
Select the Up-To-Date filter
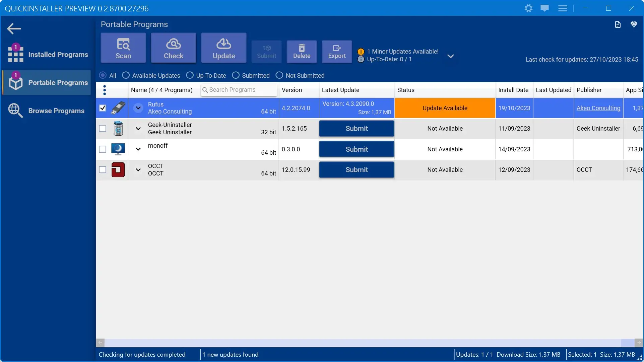pos(190,75)
